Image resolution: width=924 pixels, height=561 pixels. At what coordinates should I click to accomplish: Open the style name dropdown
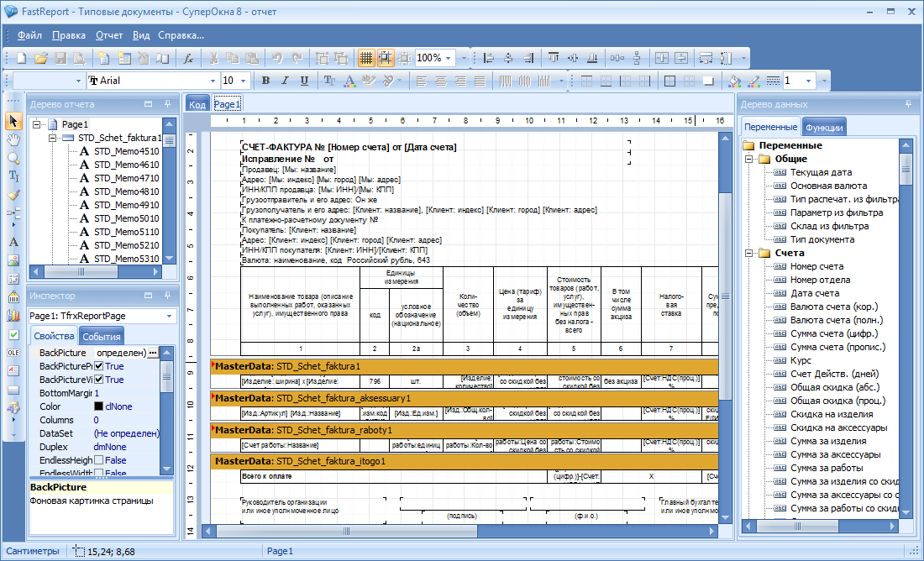[78, 81]
